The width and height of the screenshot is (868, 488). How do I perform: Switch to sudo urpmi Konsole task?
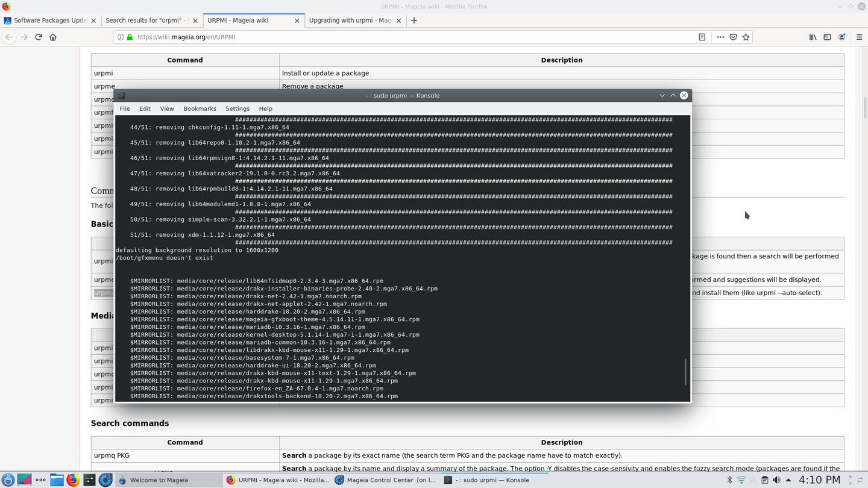(494, 480)
